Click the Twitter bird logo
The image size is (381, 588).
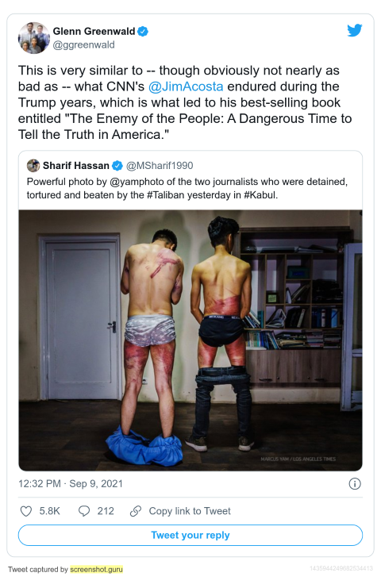tap(354, 30)
